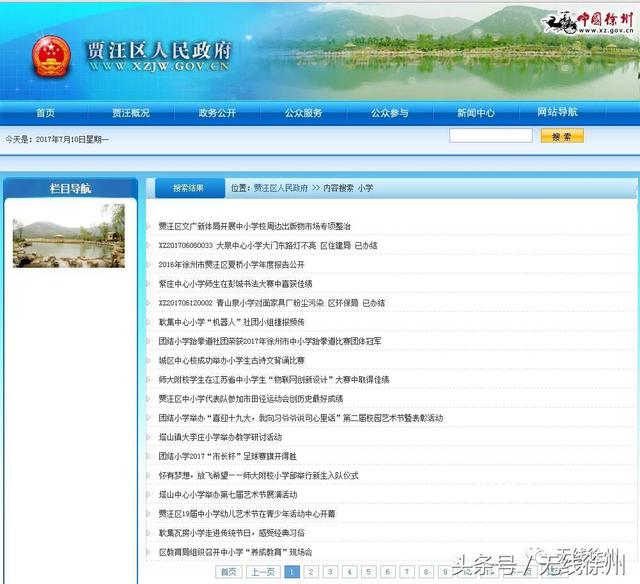Go to page 5 of results
640x584 pixels.
369,572
